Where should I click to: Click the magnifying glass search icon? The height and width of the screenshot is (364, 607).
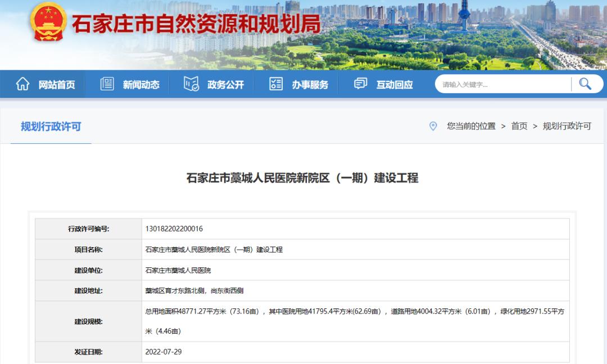(x=586, y=83)
